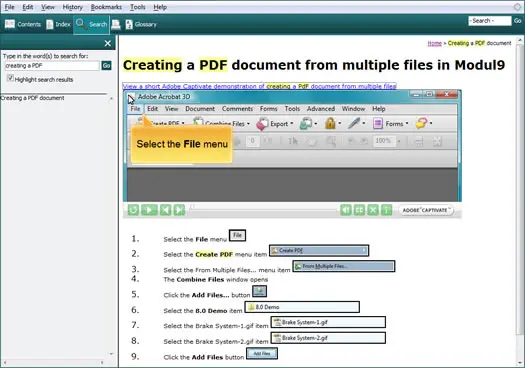Click the Create PDF step image
This screenshot has width=525, height=368.
319,250
